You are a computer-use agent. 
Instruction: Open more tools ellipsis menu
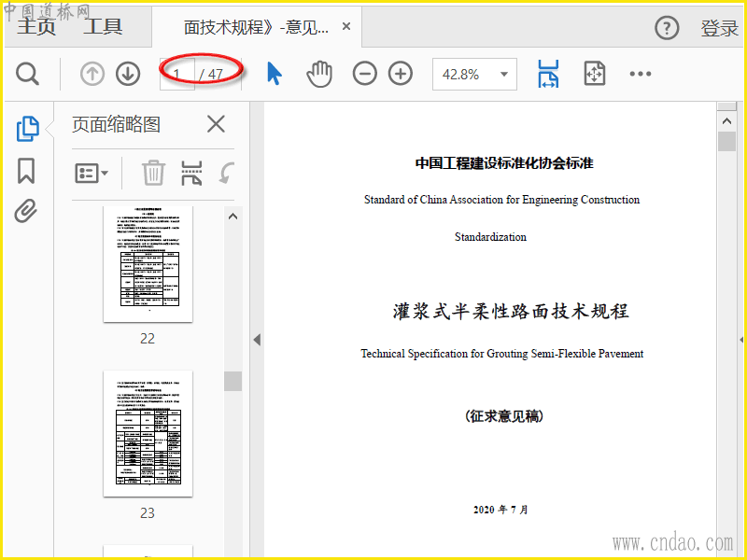(x=641, y=74)
